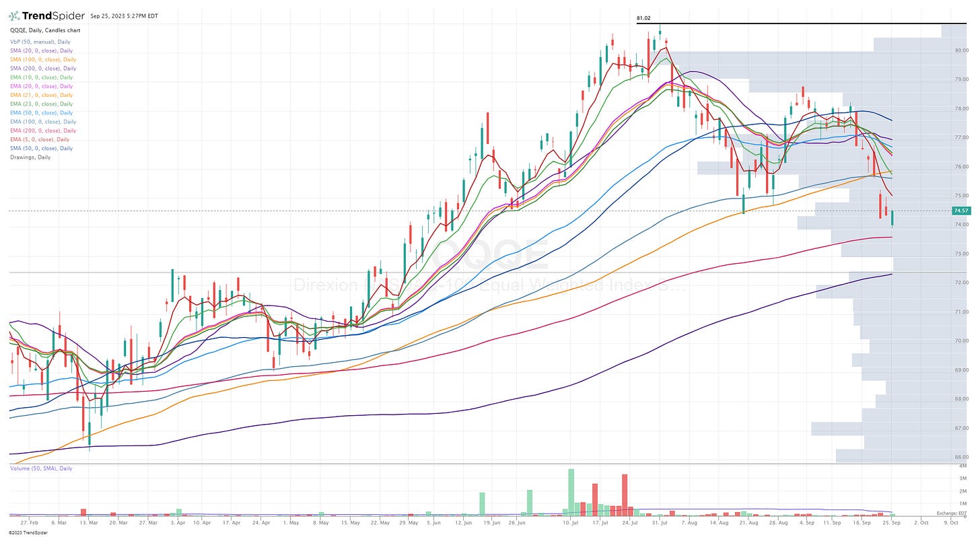Click the '3. Apr' date axis label
The height and width of the screenshot is (537, 980).
click(176, 522)
